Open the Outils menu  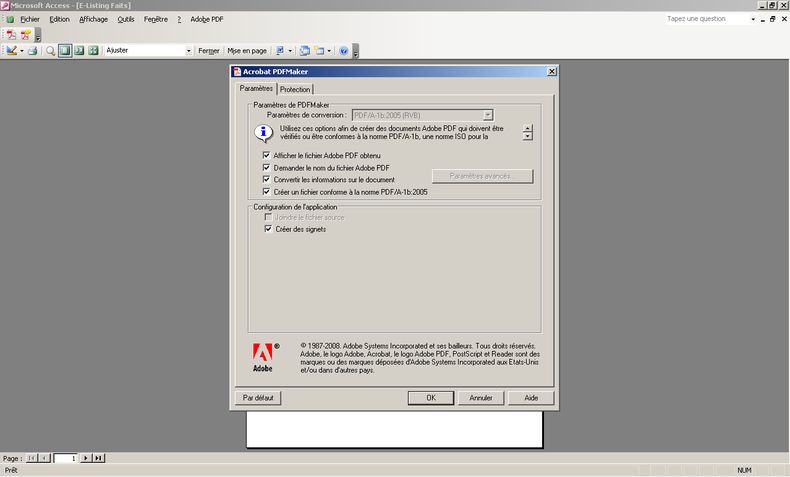[126, 19]
